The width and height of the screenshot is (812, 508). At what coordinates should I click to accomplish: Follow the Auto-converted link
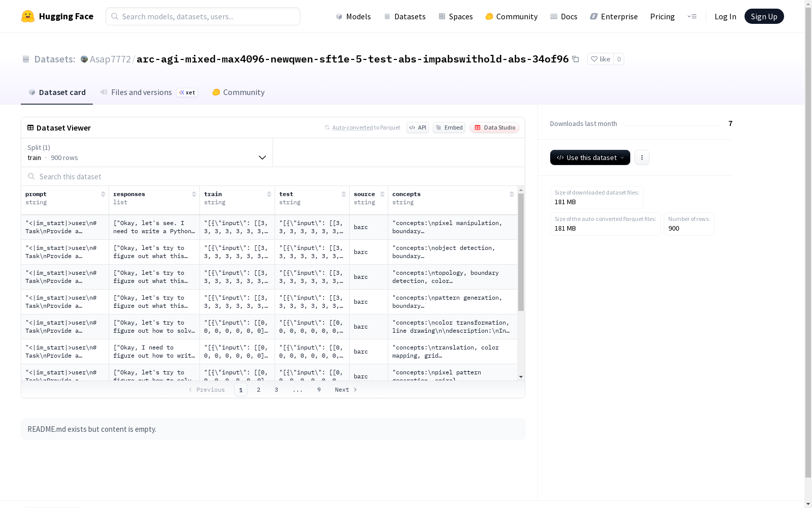tap(352, 128)
